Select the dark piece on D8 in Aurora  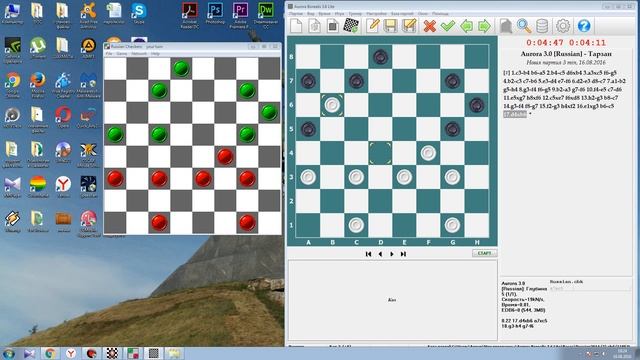[x=380, y=57]
